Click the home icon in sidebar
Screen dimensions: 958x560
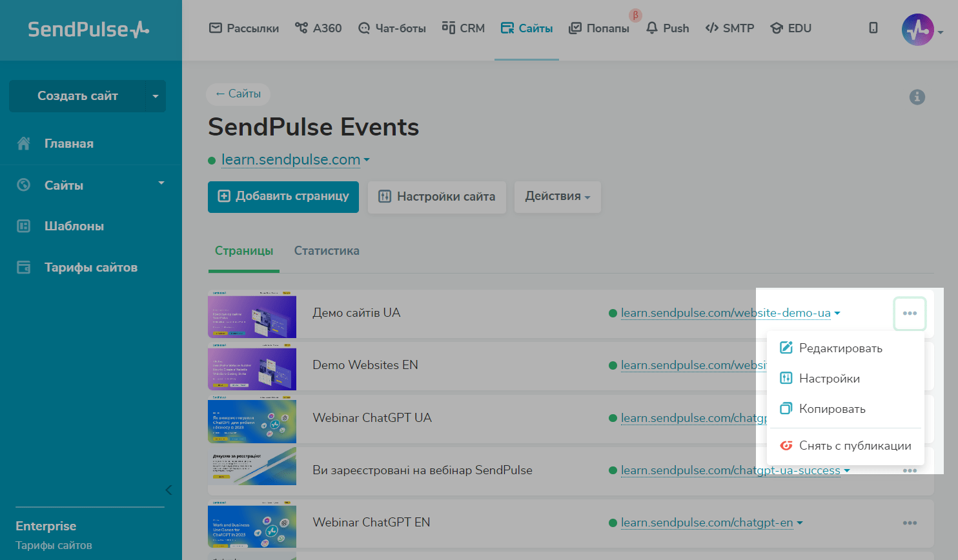click(24, 143)
